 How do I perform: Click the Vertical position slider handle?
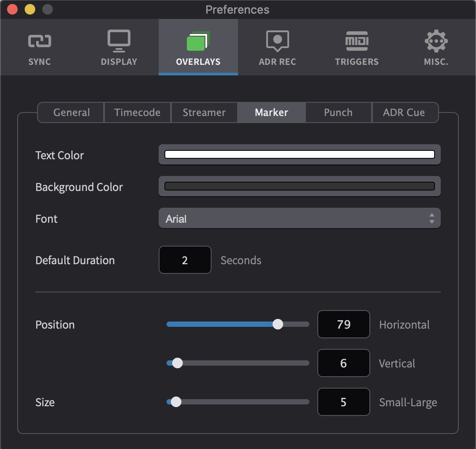pos(177,363)
